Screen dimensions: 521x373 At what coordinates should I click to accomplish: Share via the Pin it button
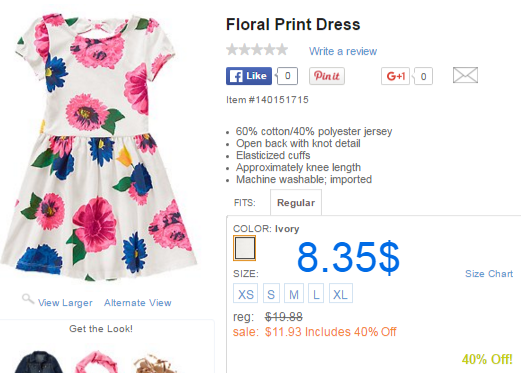tap(327, 76)
